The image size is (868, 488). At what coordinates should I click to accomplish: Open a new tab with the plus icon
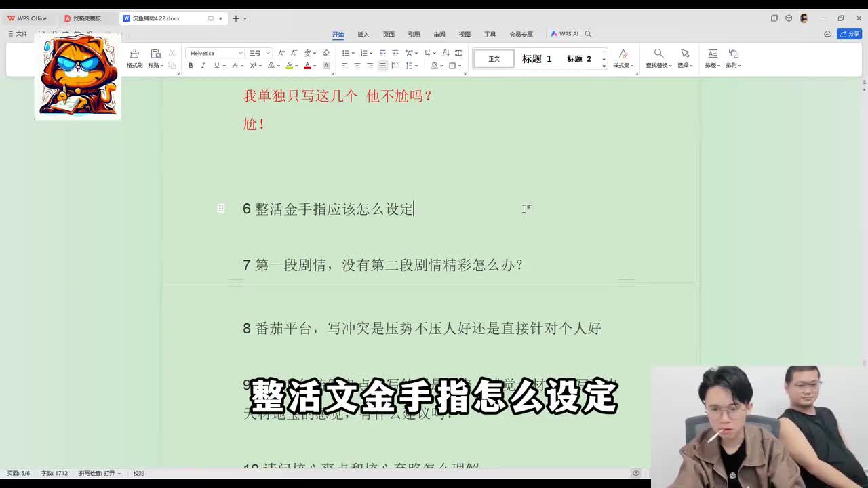pos(236,18)
